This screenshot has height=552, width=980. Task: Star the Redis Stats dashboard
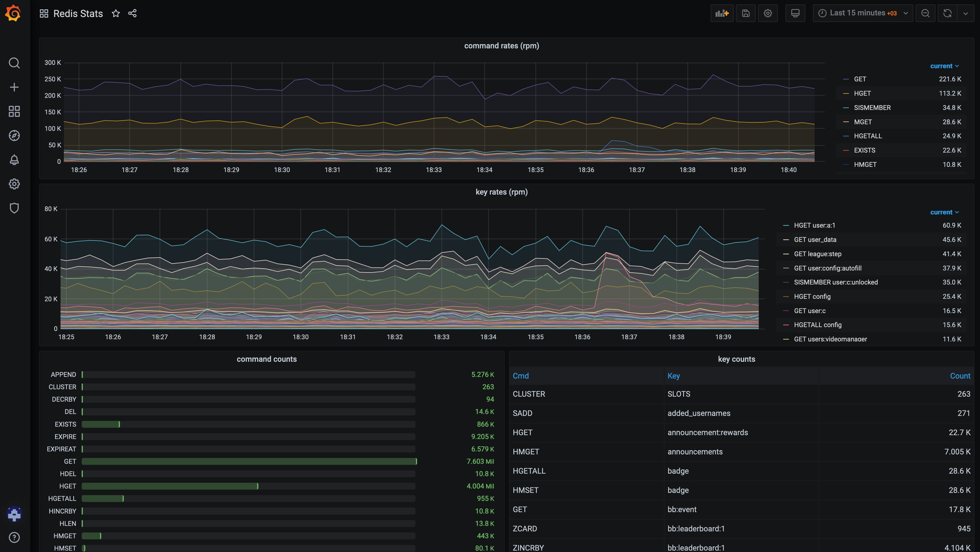(x=116, y=14)
